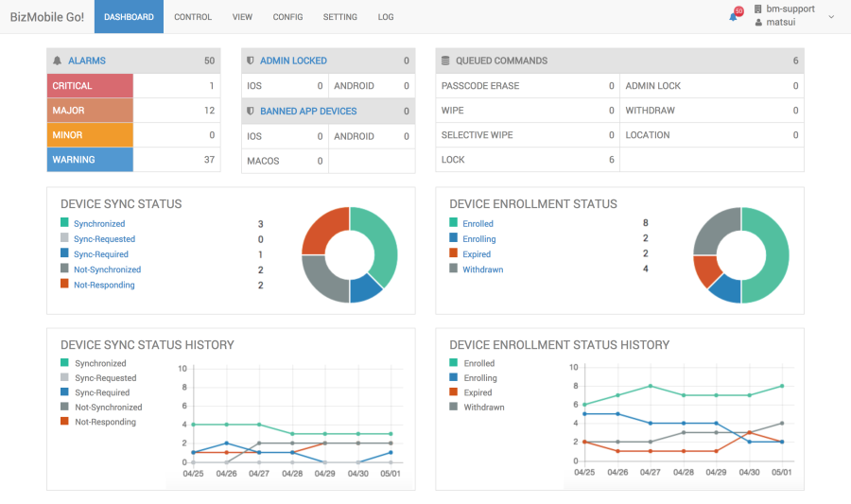Click the green Synchronized swatch in sync status
This screenshot has width=851, height=504.
64,222
